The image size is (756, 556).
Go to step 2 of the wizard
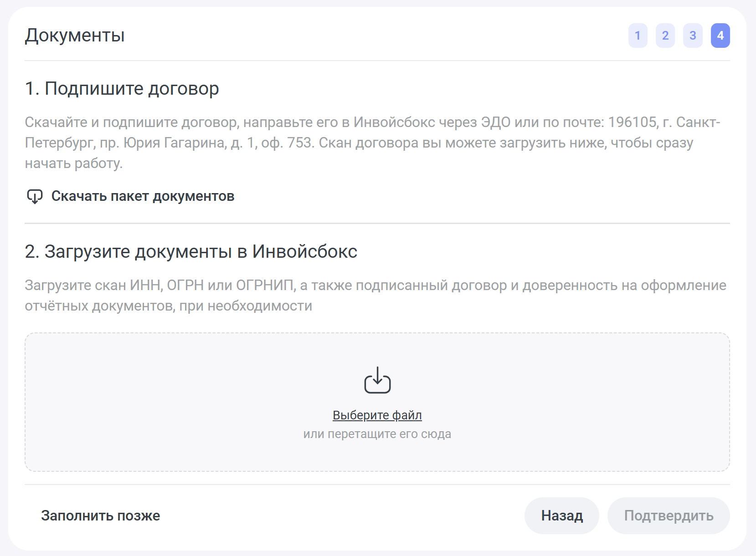tap(665, 36)
